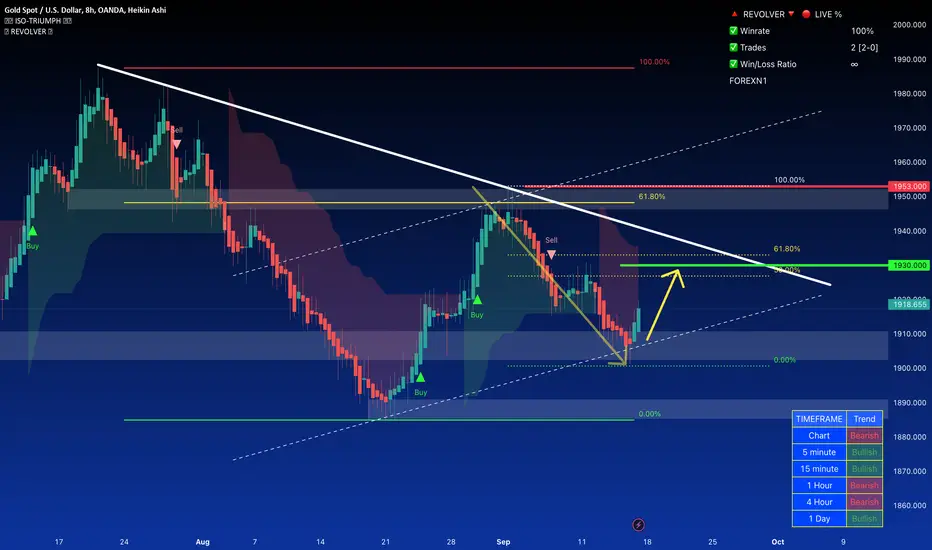Select the Buy triangle dated around August 30
This screenshot has width=932, height=550.
[x=477, y=300]
